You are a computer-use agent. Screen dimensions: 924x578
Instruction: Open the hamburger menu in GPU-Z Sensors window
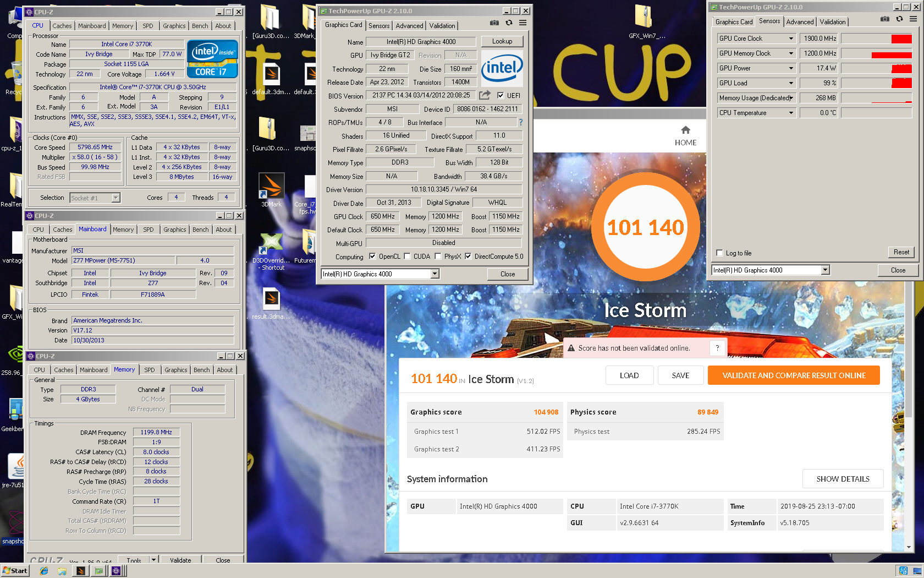[913, 19]
